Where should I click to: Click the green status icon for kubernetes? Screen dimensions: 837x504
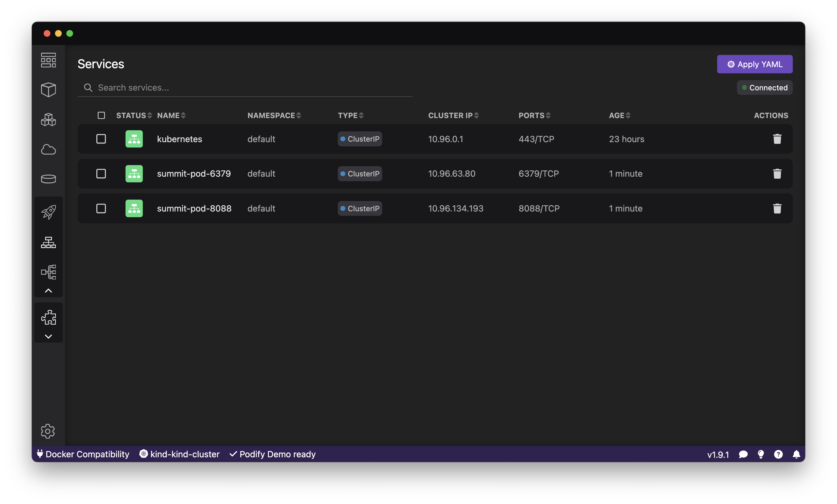(x=134, y=139)
